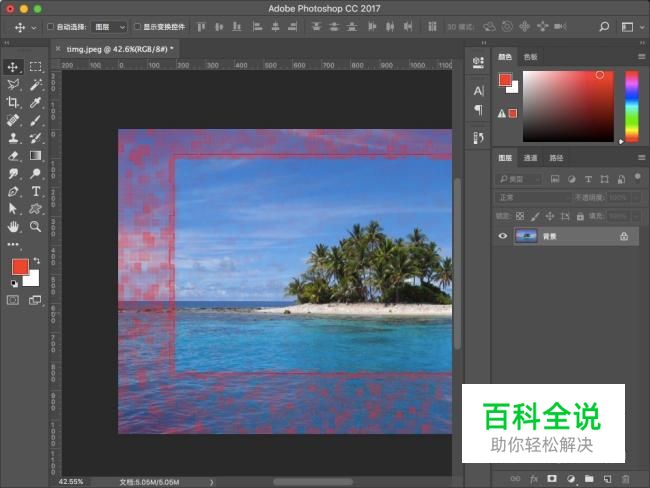
Task: Click the search icon in options bar
Action: 601,27
